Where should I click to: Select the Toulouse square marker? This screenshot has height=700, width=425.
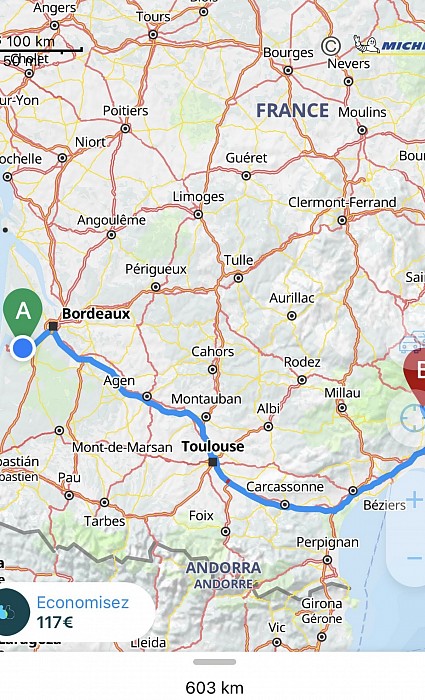(213, 462)
